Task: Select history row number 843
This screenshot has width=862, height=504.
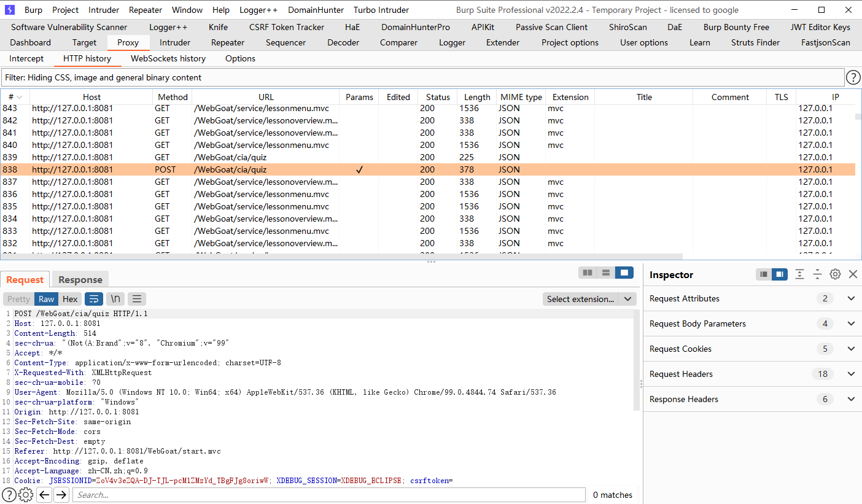Action: [427, 108]
